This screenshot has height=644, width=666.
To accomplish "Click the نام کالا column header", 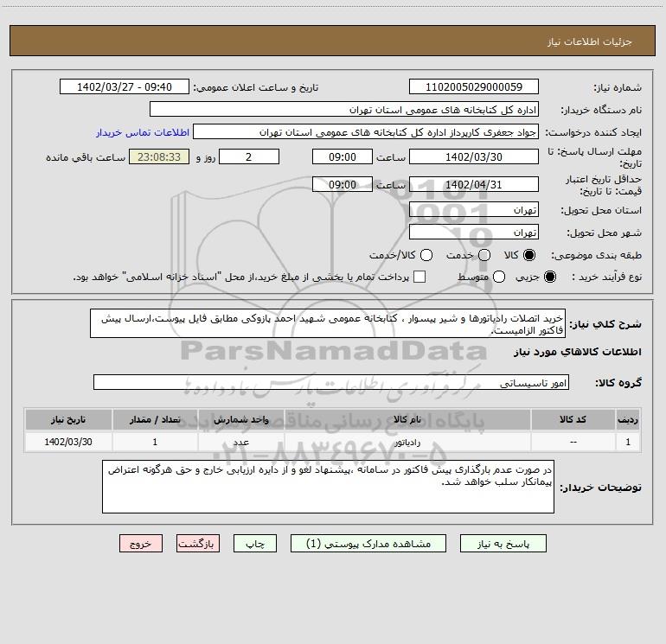I will tap(407, 419).
